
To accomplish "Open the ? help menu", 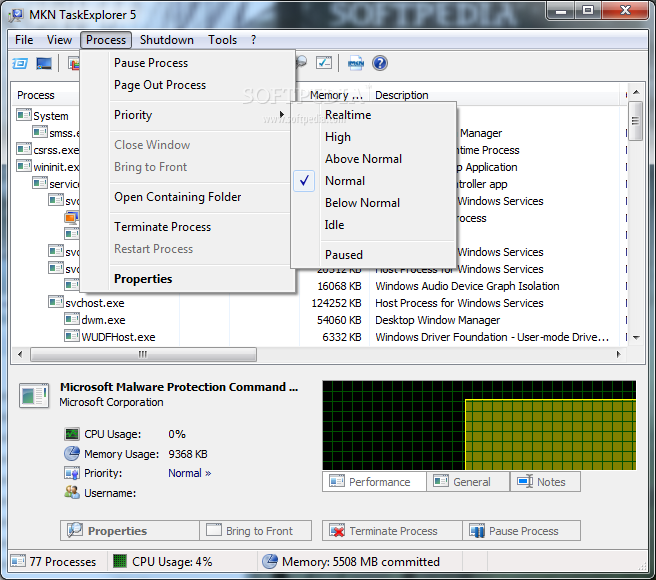I will tap(254, 40).
